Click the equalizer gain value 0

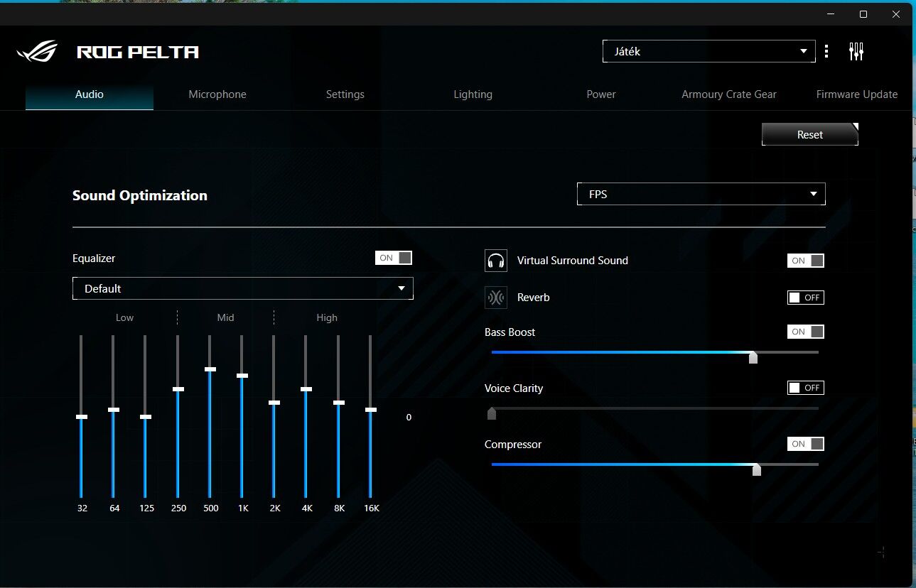coord(409,417)
